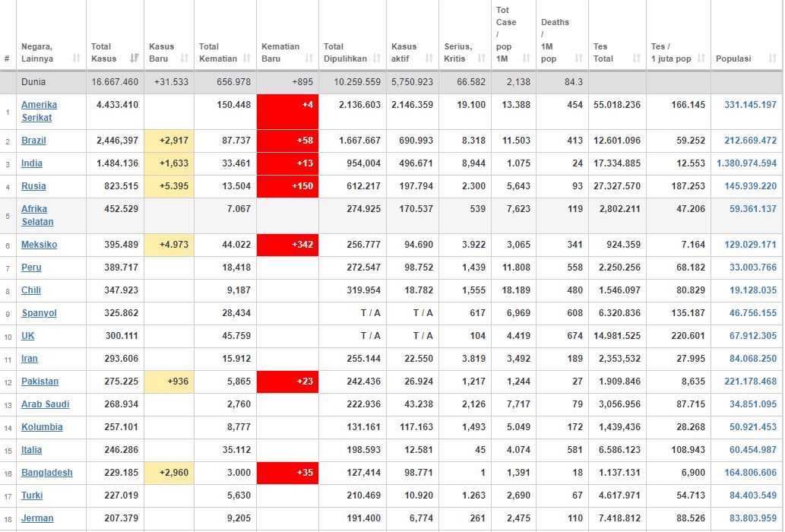Click Rusia's new cases cell +5.395
The width and height of the screenshot is (785, 532).
(x=169, y=186)
